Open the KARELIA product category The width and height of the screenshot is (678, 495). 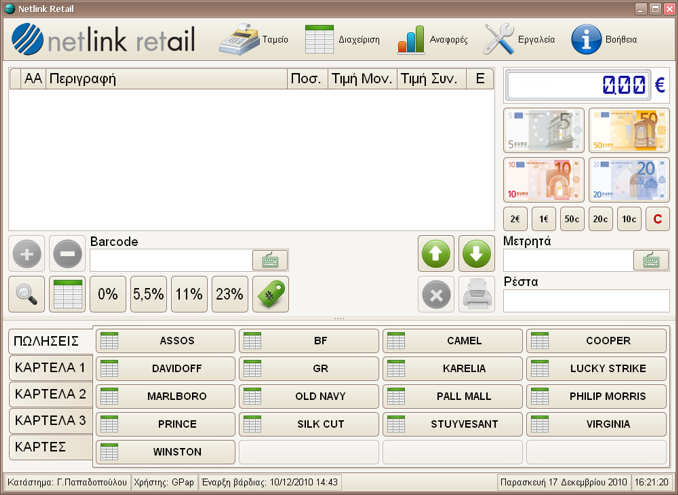(452, 368)
